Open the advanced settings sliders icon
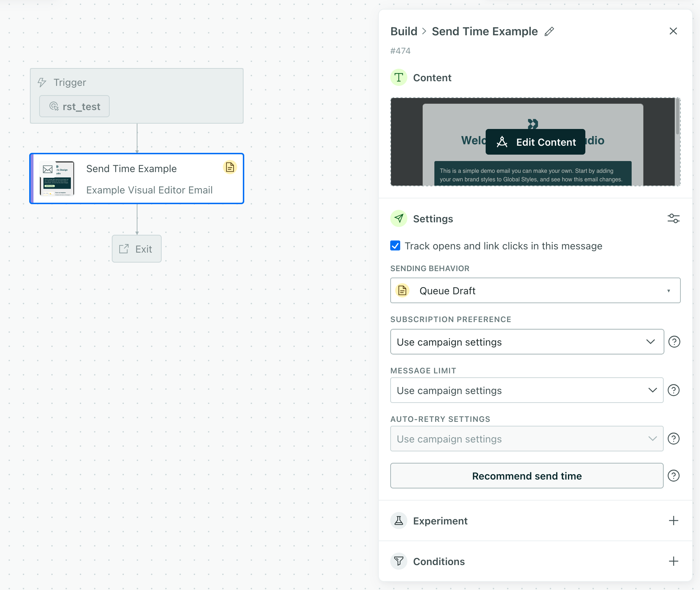 pyautogui.click(x=674, y=218)
